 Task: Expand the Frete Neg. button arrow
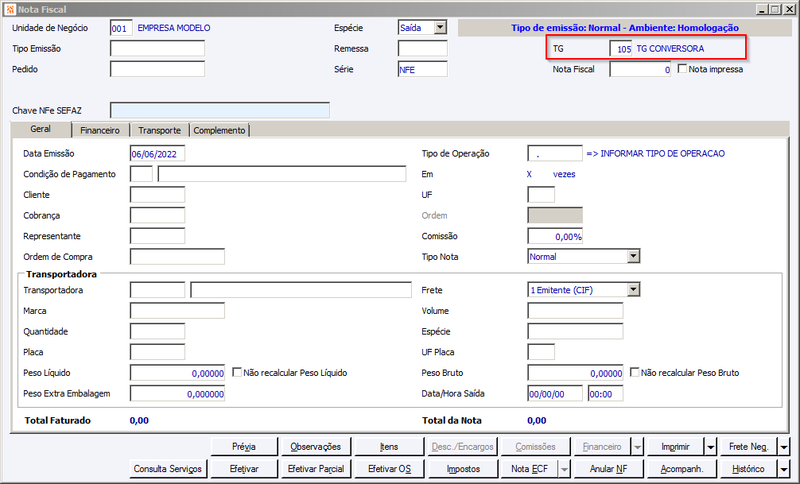(x=784, y=447)
